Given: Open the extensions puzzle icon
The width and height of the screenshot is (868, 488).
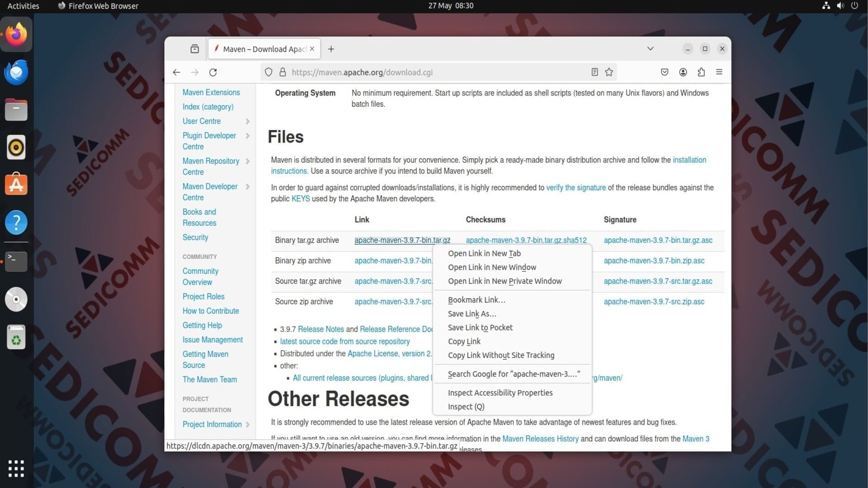Looking at the screenshot, I should point(701,72).
